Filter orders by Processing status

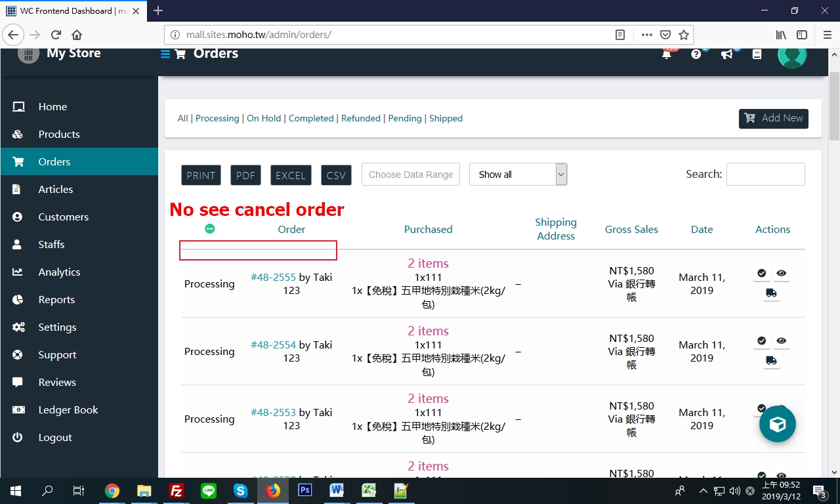click(x=217, y=119)
